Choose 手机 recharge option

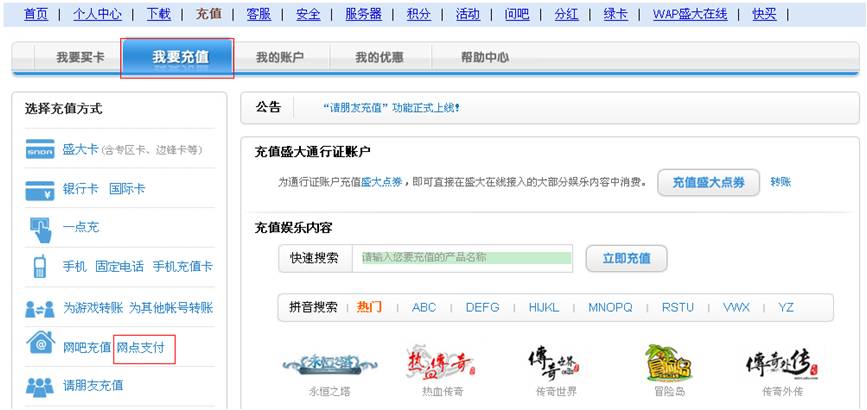tap(75, 267)
